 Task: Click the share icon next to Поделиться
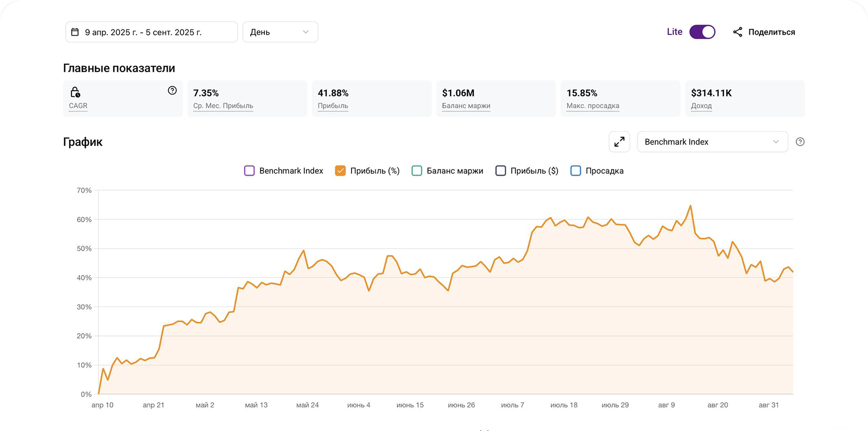coord(737,32)
